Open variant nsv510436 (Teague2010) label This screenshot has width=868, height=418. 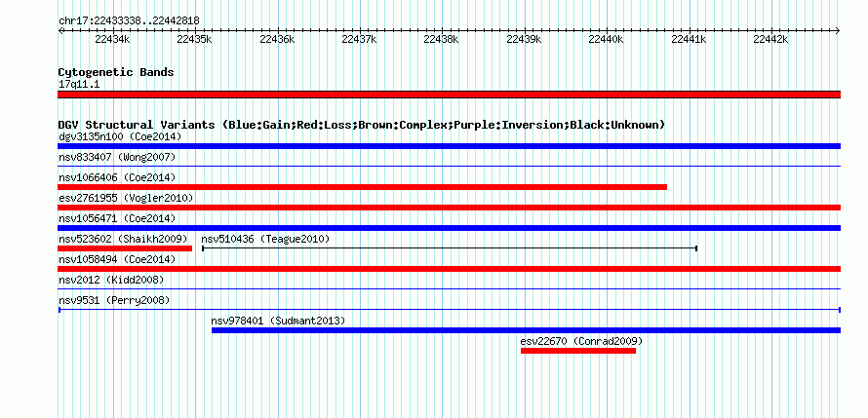tap(265, 239)
